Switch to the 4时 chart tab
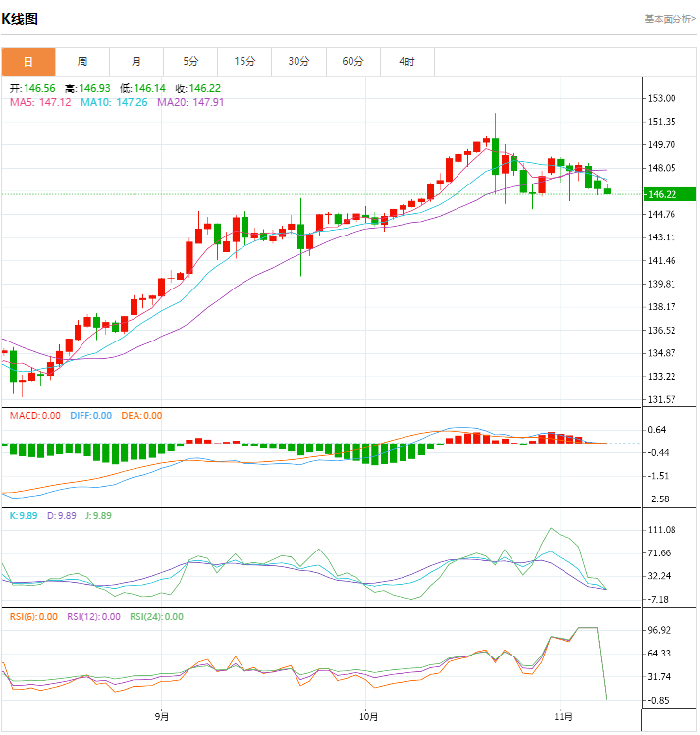The height and width of the screenshot is (735, 700). click(406, 62)
